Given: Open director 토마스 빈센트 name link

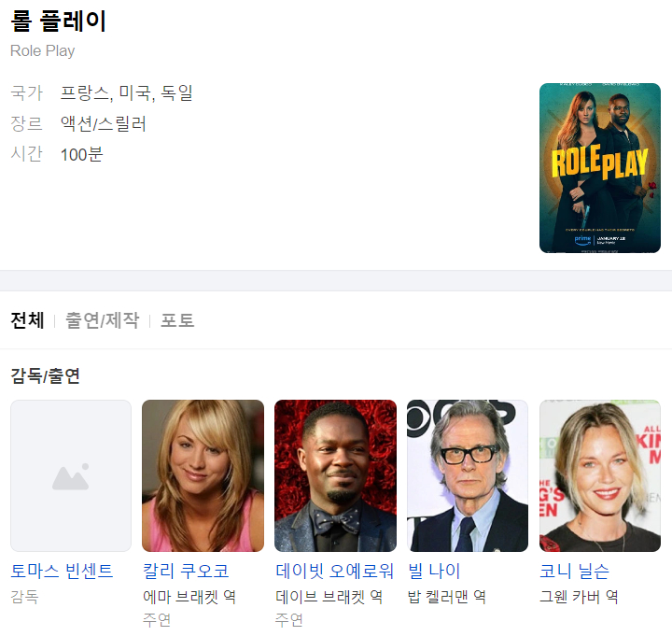Looking at the screenshot, I should point(62,571).
